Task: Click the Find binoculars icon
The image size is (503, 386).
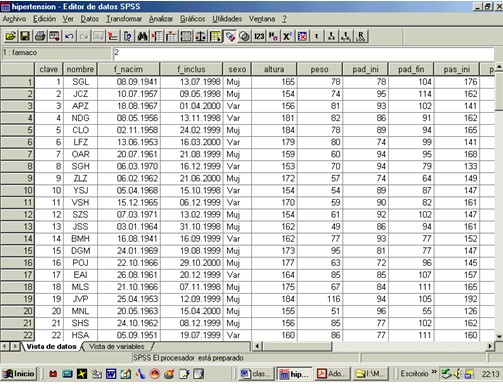Action: (x=142, y=36)
